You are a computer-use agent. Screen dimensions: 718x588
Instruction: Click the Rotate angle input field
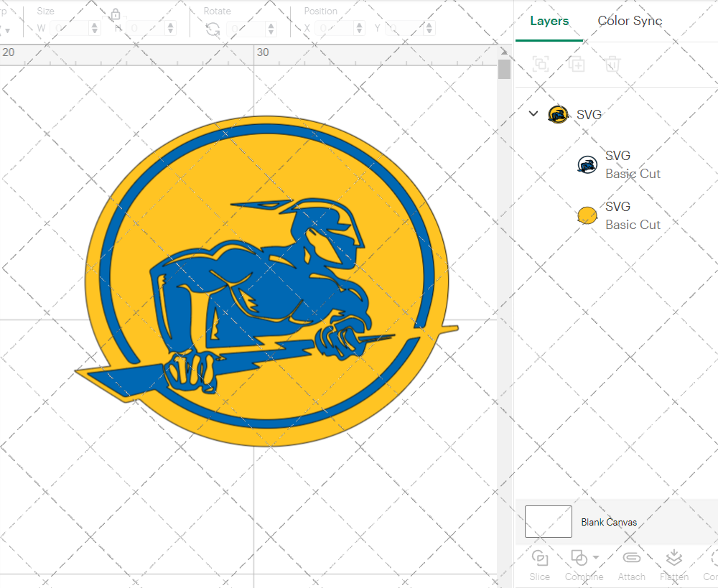(246, 29)
